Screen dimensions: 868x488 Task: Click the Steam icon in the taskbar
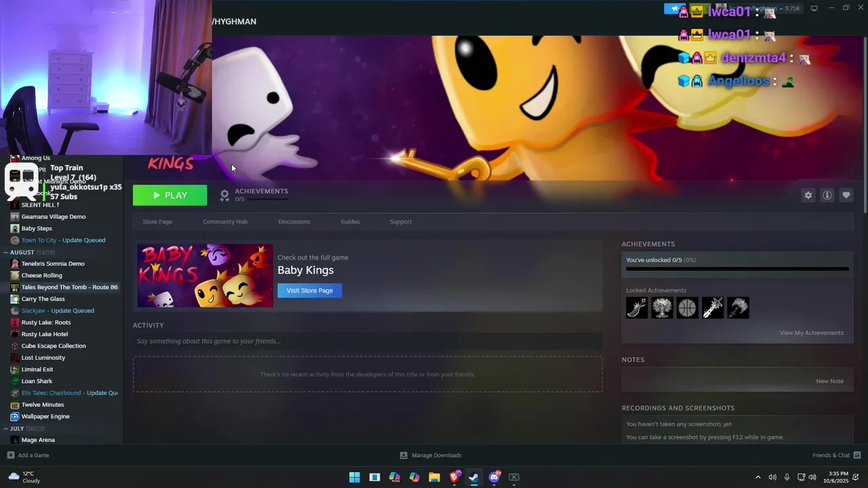click(474, 477)
